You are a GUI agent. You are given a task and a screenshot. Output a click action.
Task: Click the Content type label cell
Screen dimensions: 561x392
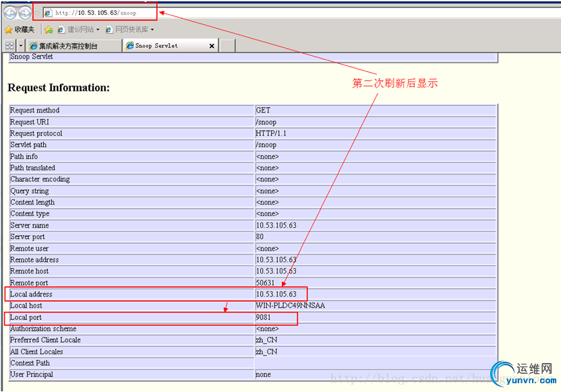[x=131, y=214]
